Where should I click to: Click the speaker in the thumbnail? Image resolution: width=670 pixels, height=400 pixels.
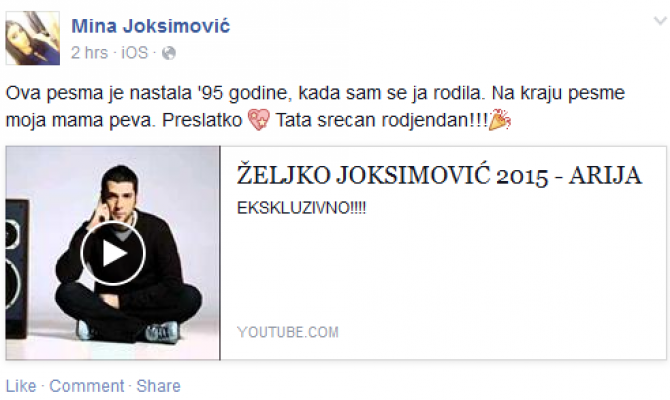[x=18, y=269]
